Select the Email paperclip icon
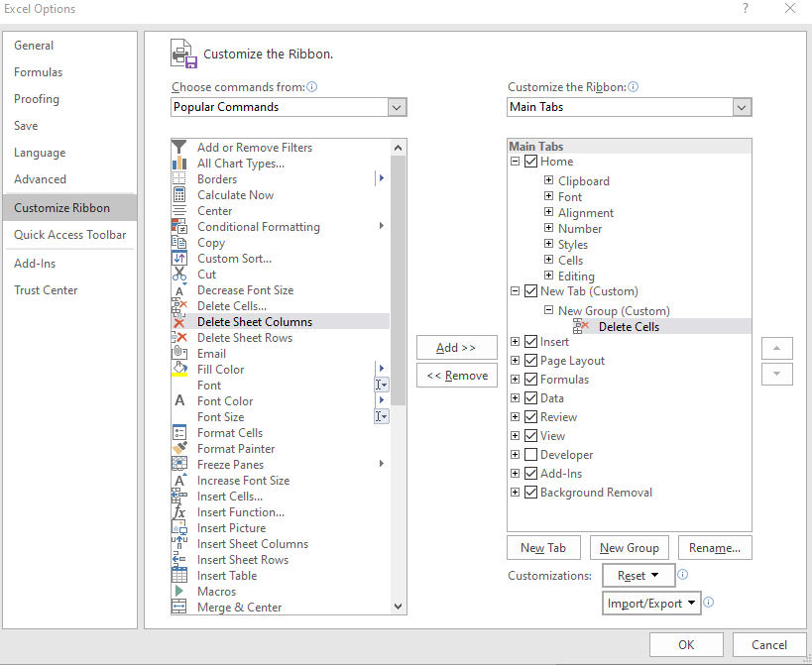The width and height of the screenshot is (812, 665). point(179,354)
